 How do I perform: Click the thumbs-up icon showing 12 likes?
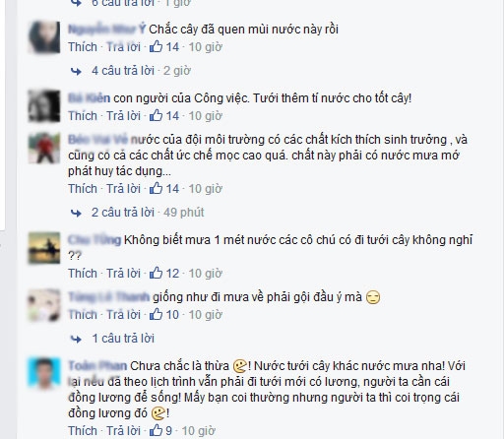click(156, 273)
